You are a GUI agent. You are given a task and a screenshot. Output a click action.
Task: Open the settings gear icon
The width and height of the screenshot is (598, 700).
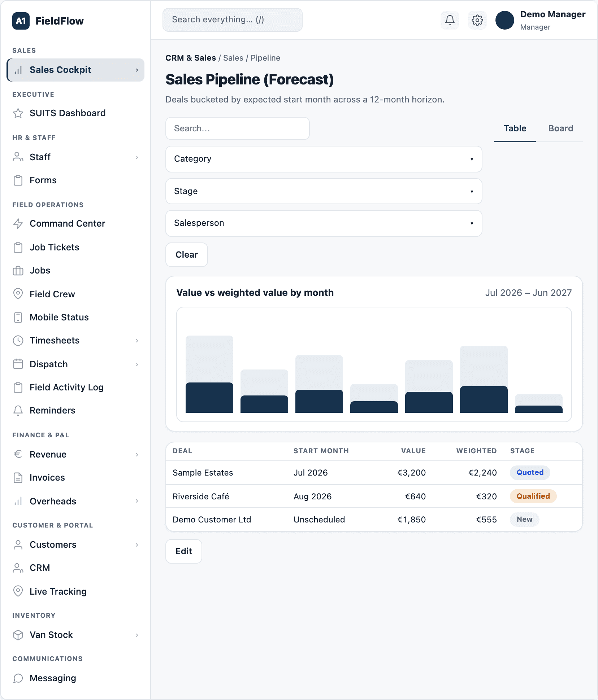[x=477, y=20]
